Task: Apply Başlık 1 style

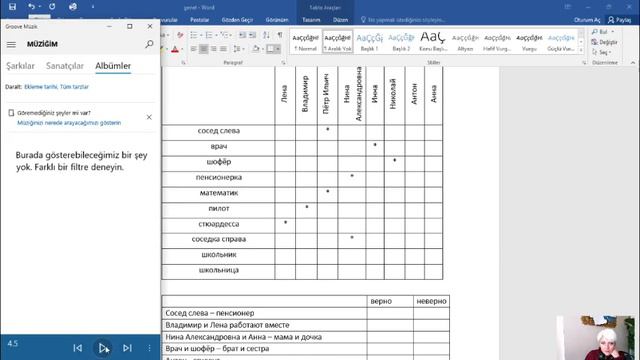Action: 369,42
